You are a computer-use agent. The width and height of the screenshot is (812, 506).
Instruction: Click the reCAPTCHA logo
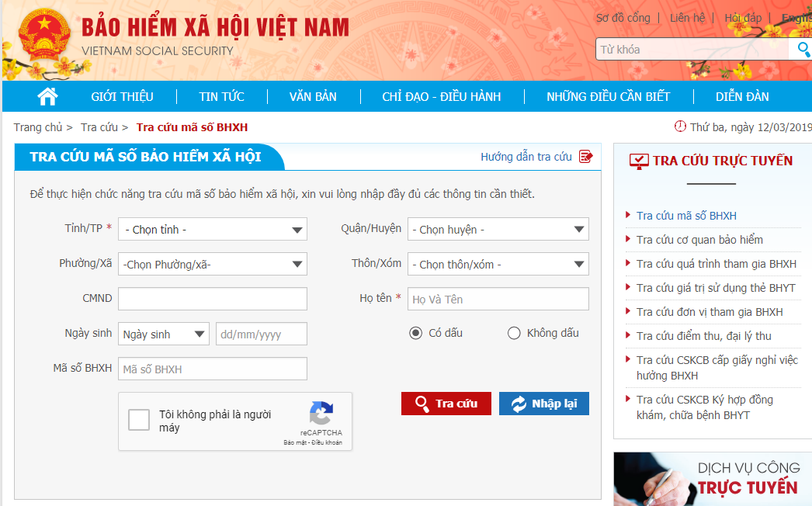coord(321,413)
